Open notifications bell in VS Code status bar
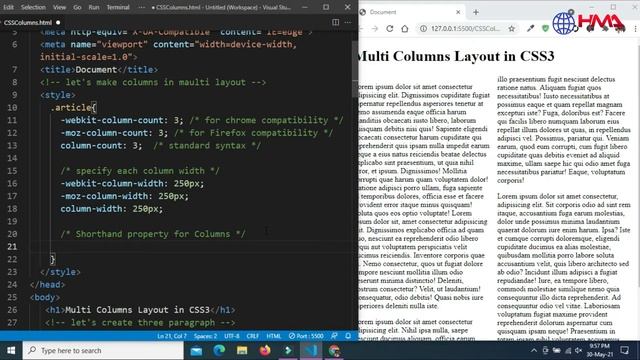The image size is (640, 360). click(x=348, y=336)
